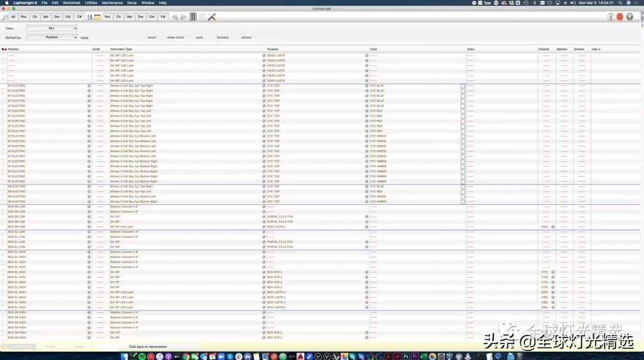Toggle the Gobo checkbox in first CYC RED row
The height and width of the screenshot is (360, 644).
(463, 111)
